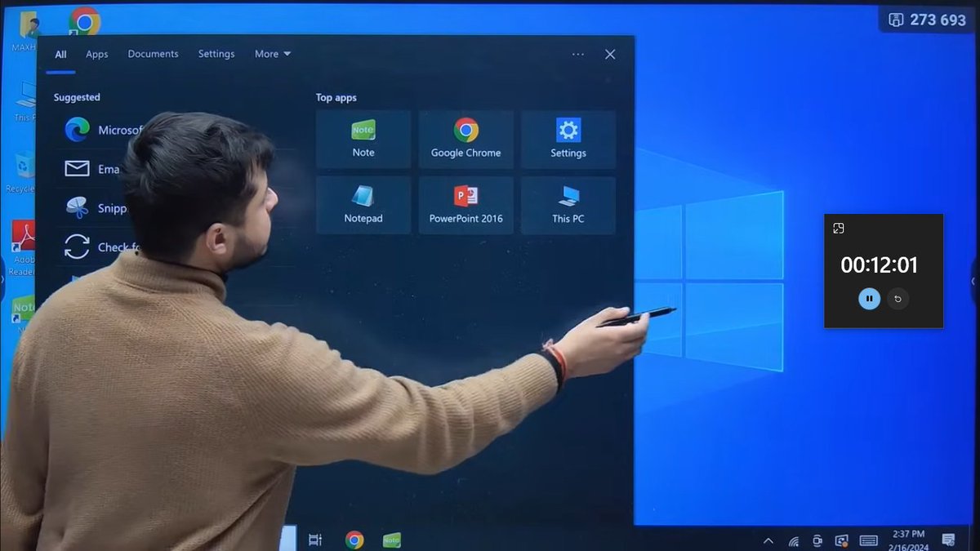Select the Recycle Bin desktop icon
The image size is (980, 551).
tap(20, 173)
